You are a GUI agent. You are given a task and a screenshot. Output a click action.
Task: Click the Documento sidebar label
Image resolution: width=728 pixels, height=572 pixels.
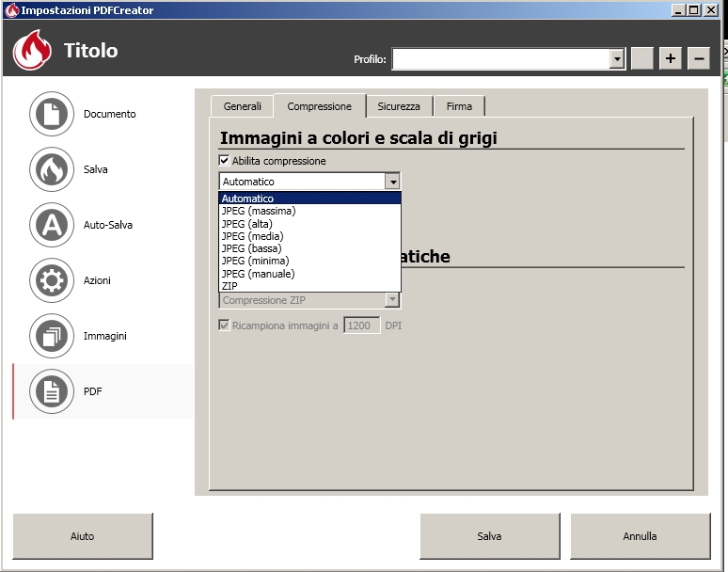click(109, 114)
